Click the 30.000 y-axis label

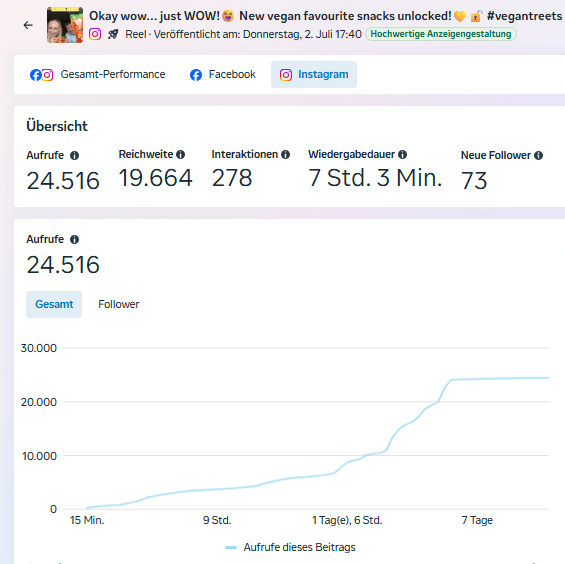tap(39, 348)
